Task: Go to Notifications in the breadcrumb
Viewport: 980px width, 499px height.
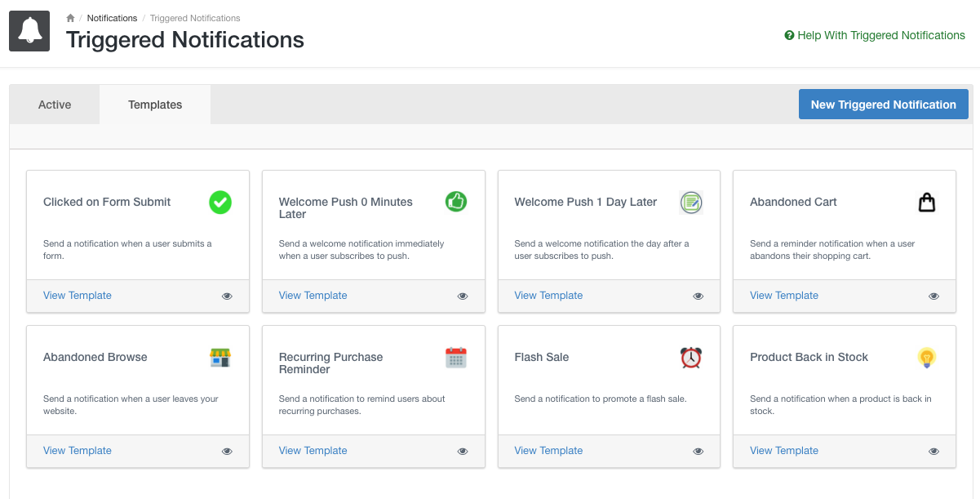Action: (x=112, y=18)
